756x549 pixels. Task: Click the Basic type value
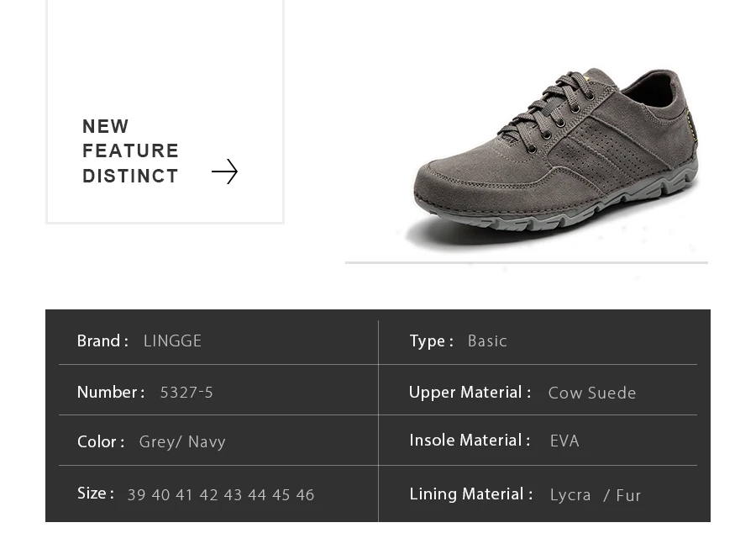[487, 341]
